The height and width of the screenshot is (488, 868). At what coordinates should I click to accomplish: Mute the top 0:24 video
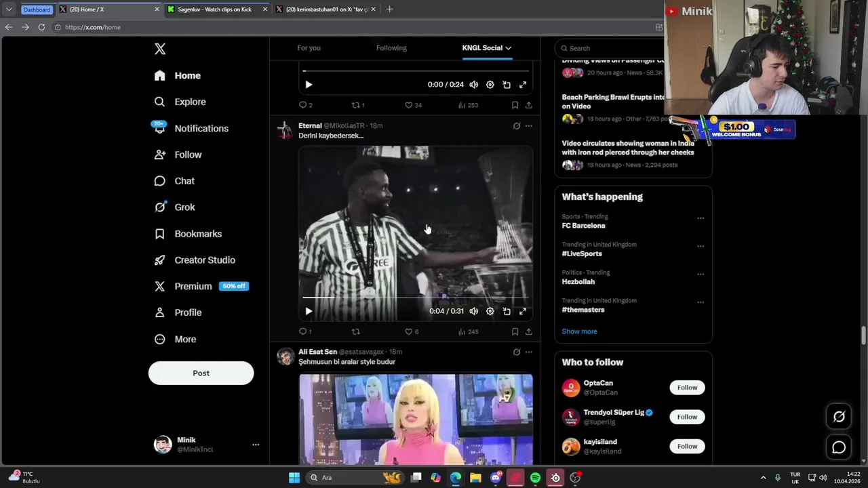[473, 85]
